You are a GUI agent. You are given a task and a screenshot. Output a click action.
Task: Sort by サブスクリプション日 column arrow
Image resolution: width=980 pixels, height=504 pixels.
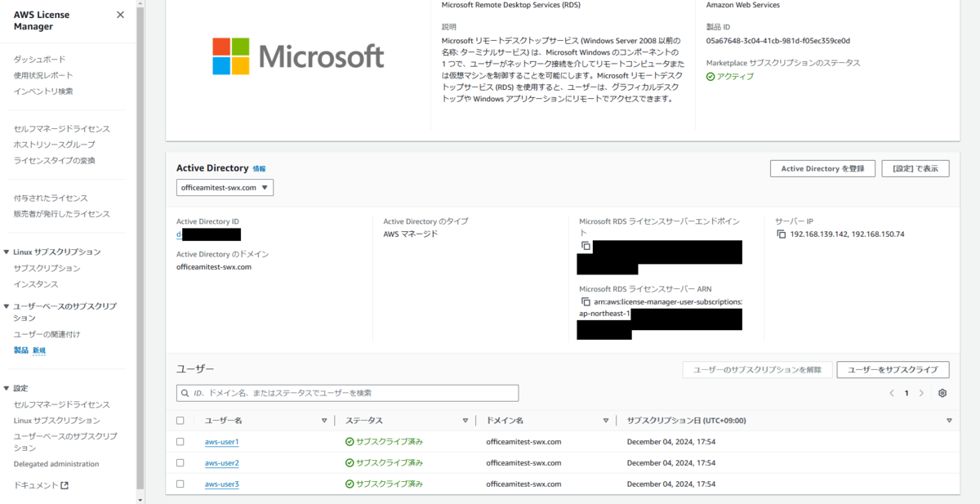pyautogui.click(x=949, y=421)
